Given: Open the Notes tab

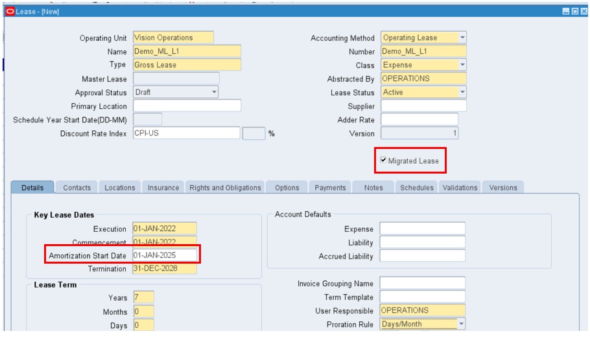Looking at the screenshot, I should [373, 188].
